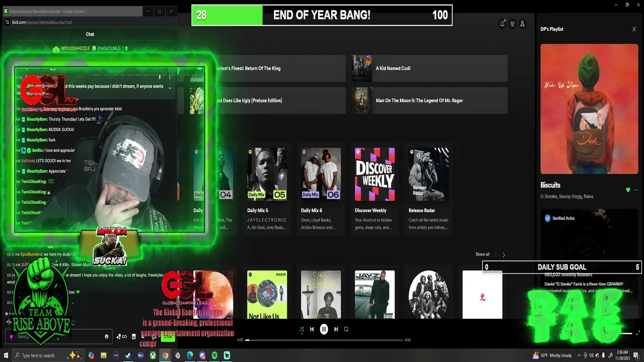The width and height of the screenshot is (644, 362).
Task: Open pinned message three-dot menu
Action: pos(170,77)
